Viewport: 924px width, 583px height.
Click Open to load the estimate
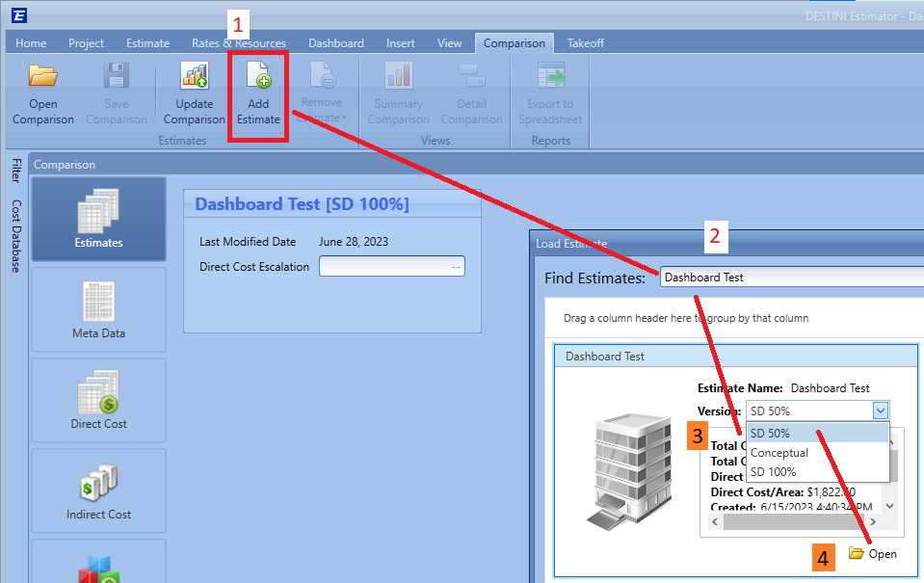(873, 554)
